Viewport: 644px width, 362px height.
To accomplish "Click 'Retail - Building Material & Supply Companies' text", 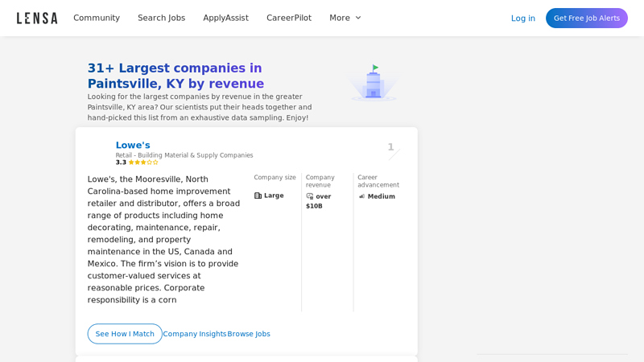I will pos(184,155).
